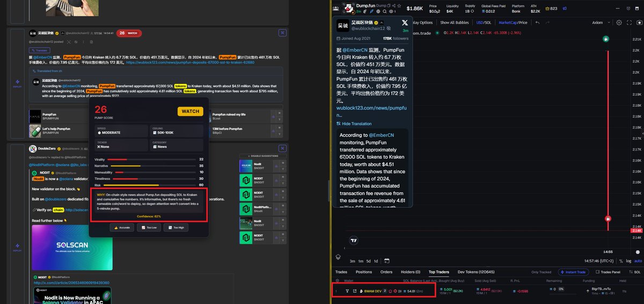This screenshot has width=644, height=304.
Task: Open the wublock123.com news link in the post
Action: (190, 62)
